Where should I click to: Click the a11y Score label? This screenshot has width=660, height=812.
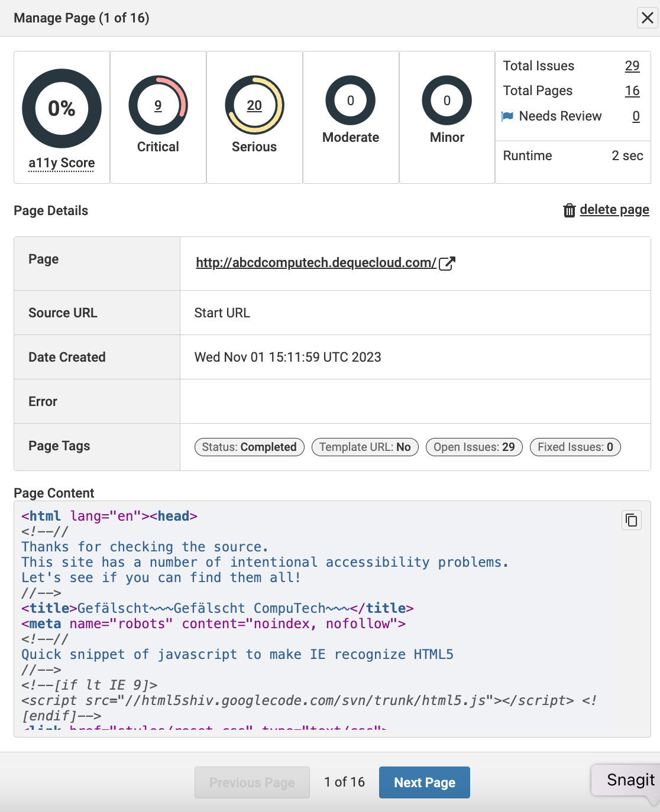tap(62, 163)
